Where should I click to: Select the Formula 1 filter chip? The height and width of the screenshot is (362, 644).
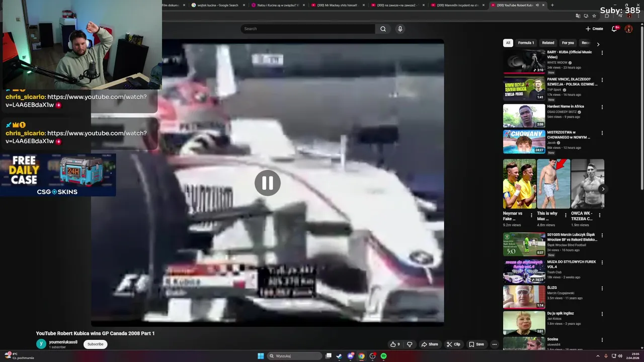pyautogui.click(x=526, y=43)
